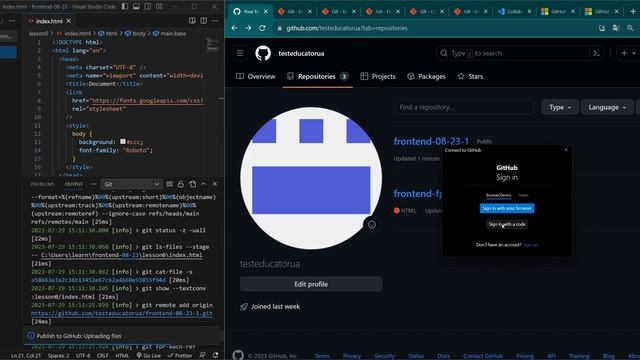Image resolution: width=640 pixels, height=360 pixels.
Task: Open GitHub hamburger navigation menu
Action: click(x=240, y=53)
